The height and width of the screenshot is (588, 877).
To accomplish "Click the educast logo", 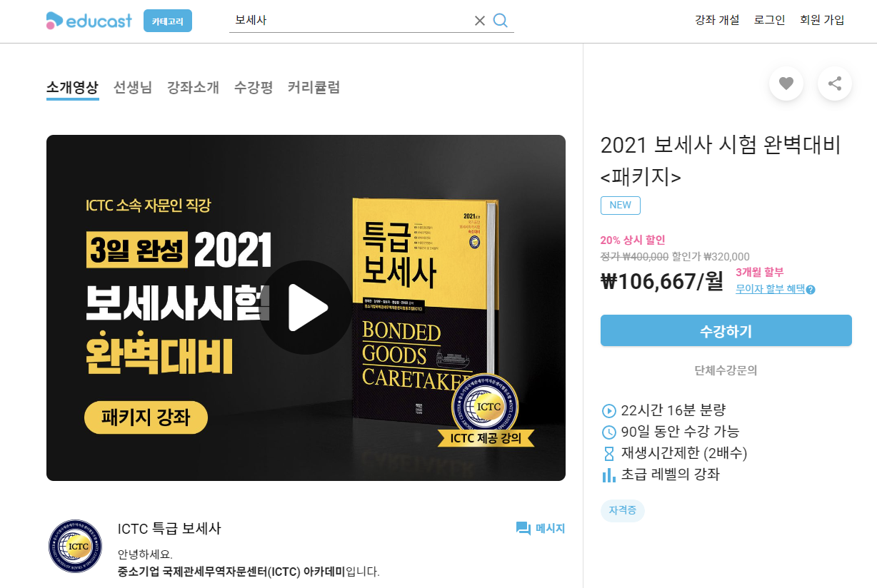I will point(89,21).
